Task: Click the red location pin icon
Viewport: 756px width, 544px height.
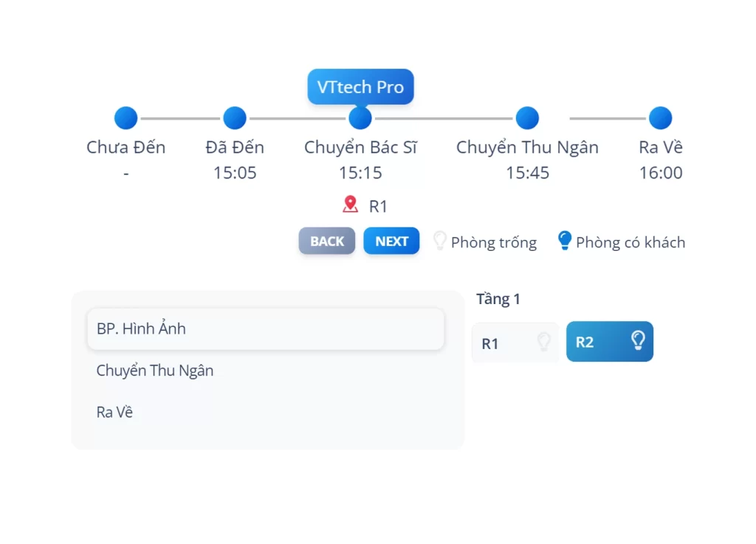Action: pyautogui.click(x=350, y=204)
